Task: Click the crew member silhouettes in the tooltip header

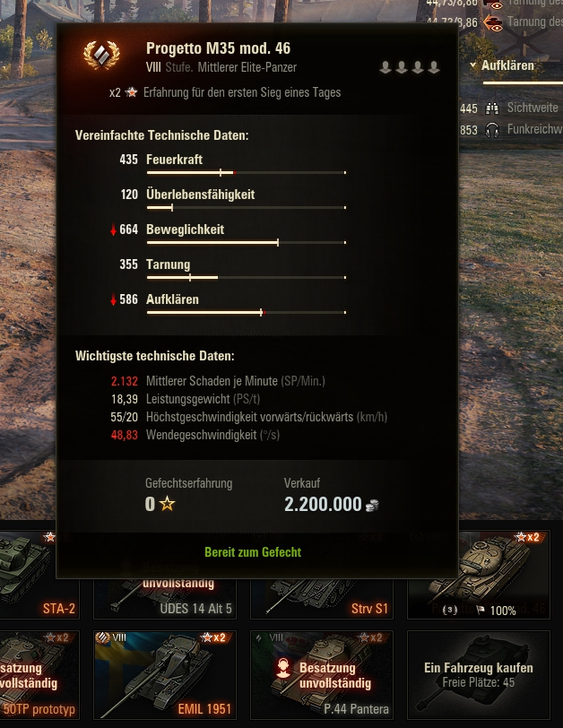Action: tap(410, 68)
